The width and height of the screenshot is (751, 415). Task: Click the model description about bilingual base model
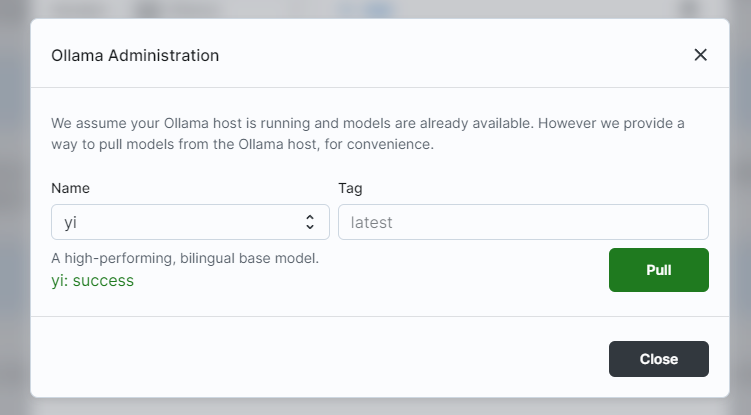[185, 258]
